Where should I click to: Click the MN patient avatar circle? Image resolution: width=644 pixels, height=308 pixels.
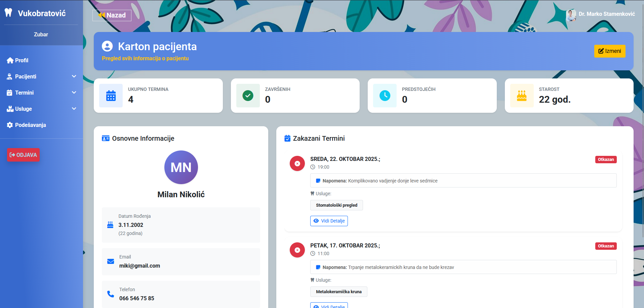[181, 167]
